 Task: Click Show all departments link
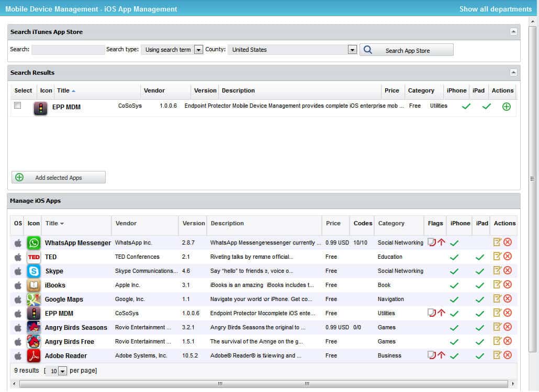click(x=496, y=9)
